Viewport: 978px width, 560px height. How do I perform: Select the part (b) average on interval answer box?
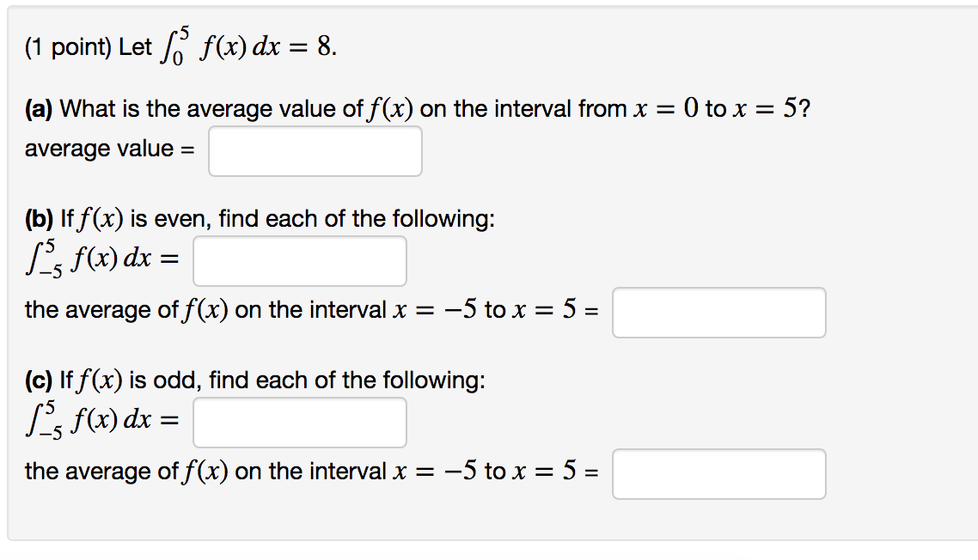tap(718, 313)
